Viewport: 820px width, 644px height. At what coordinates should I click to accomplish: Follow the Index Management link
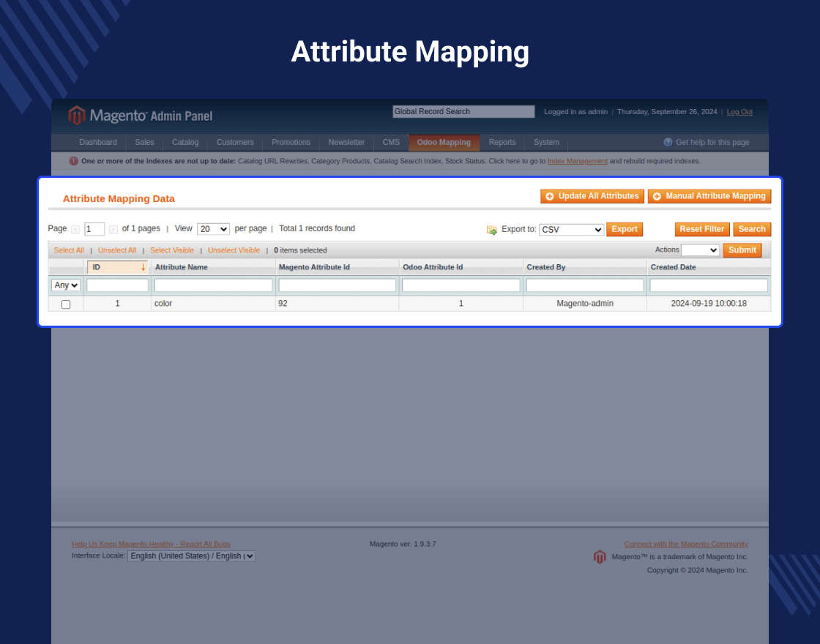[x=578, y=161]
